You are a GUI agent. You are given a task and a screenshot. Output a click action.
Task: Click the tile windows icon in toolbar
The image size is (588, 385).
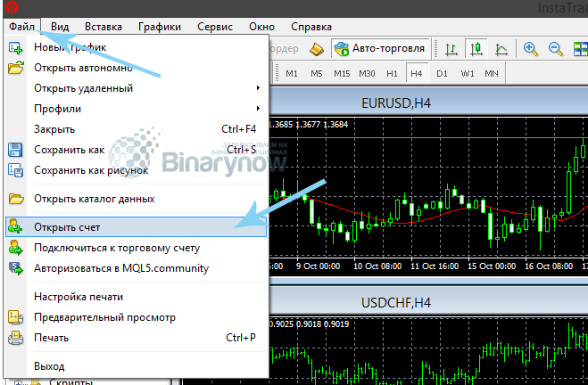pyautogui.click(x=579, y=49)
